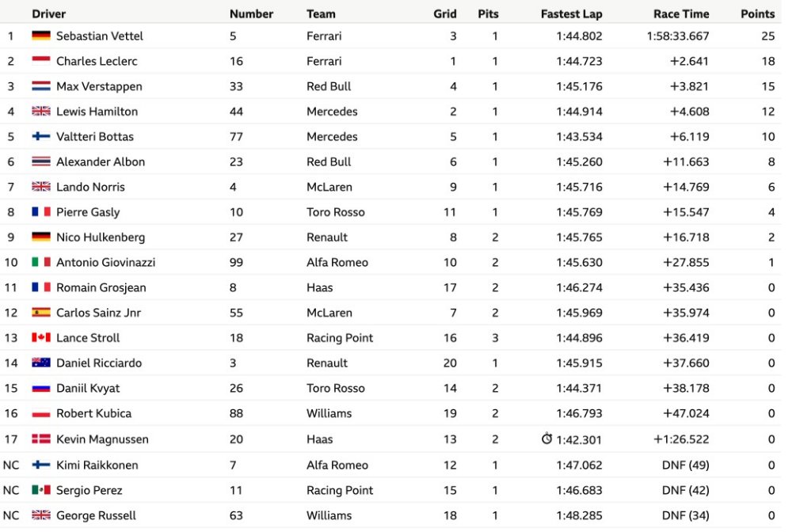The image size is (792, 532).
Task: Select driver name Valtteri Bottas
Action: [x=95, y=137]
